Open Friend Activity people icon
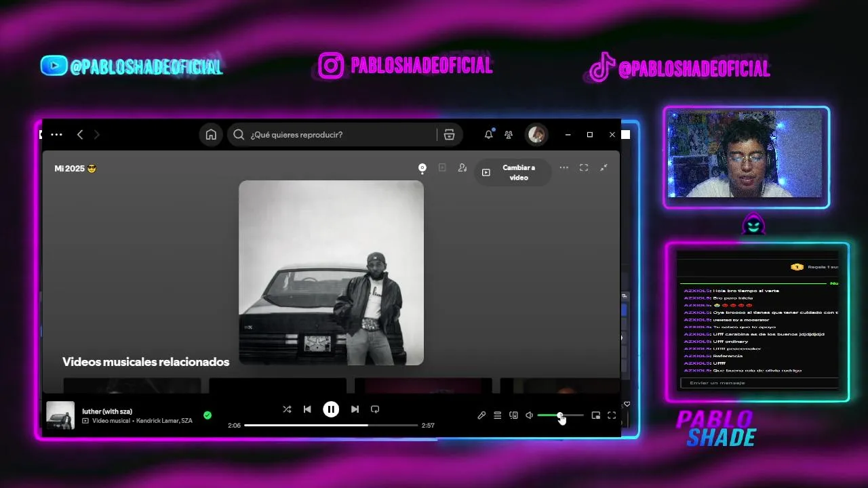Screen dimensions: 868x488 509,135
